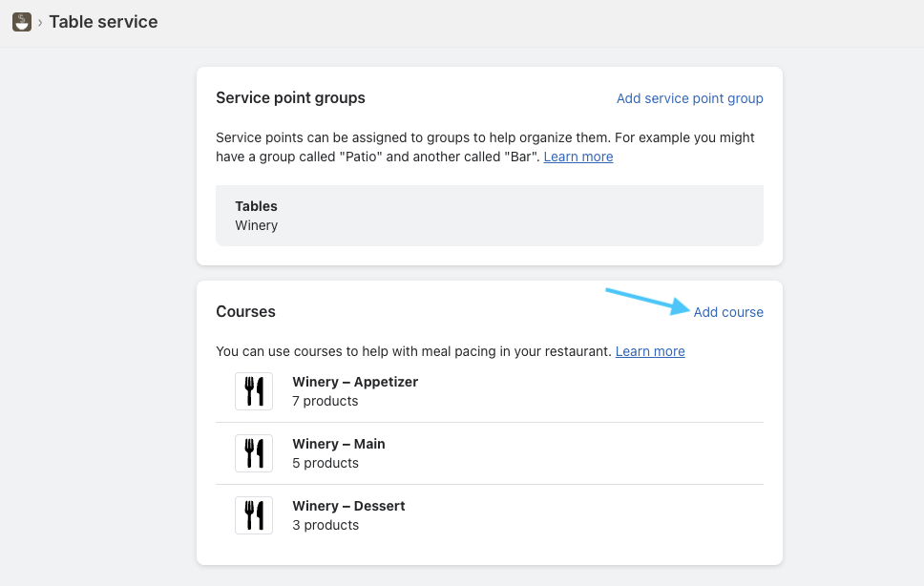This screenshot has width=924, height=586.
Task: Click the breadcrumb chevron before Table service
Action: click(40, 22)
